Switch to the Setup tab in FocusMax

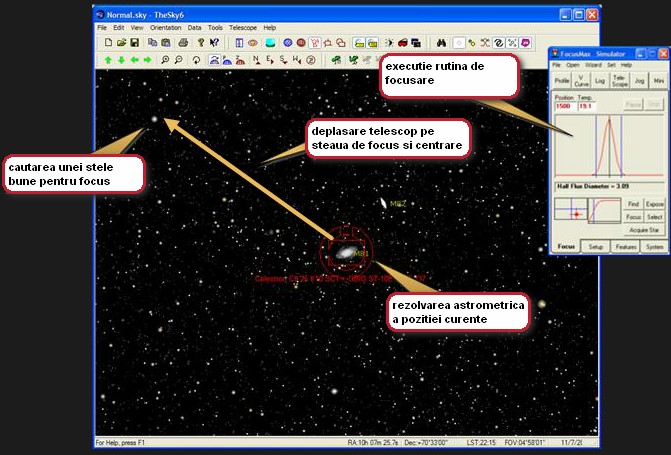596,245
